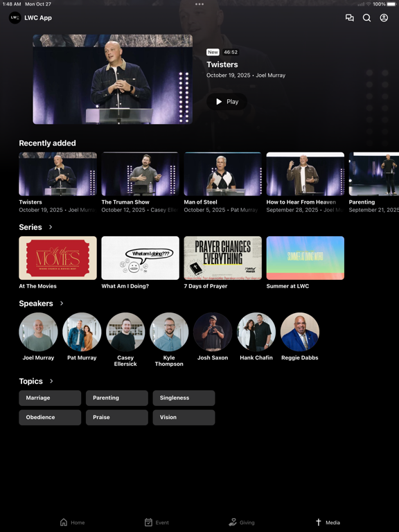Open How to Hear From Heaven thumbnail
This screenshot has height=532, width=399.
(x=305, y=174)
